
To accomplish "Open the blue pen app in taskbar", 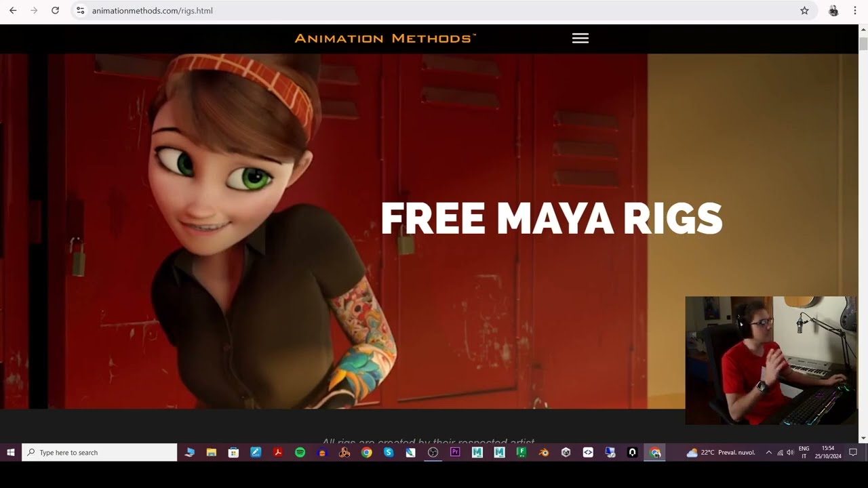I will pos(256,452).
